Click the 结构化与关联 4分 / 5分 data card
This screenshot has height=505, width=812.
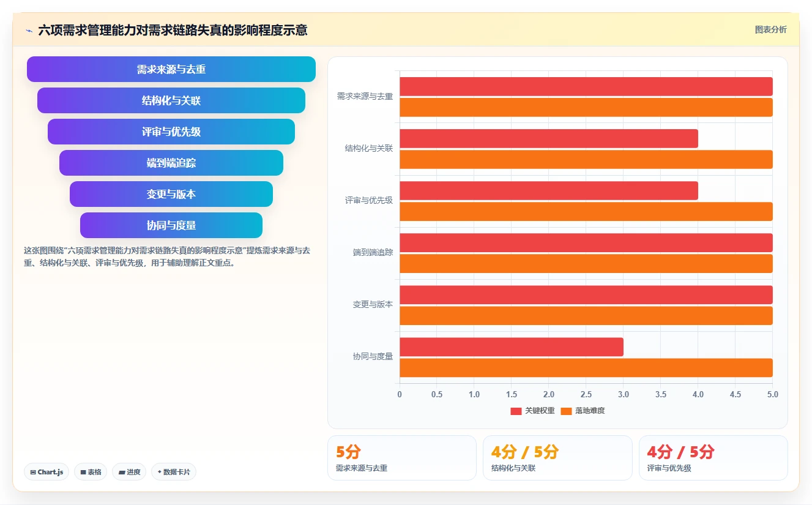point(557,458)
